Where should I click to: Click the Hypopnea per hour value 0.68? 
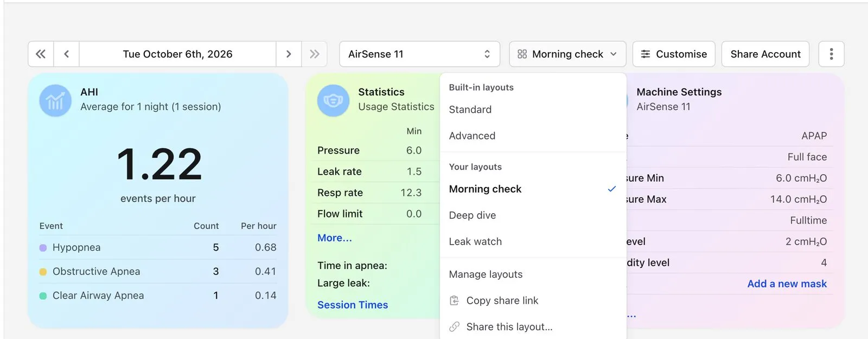(x=266, y=247)
